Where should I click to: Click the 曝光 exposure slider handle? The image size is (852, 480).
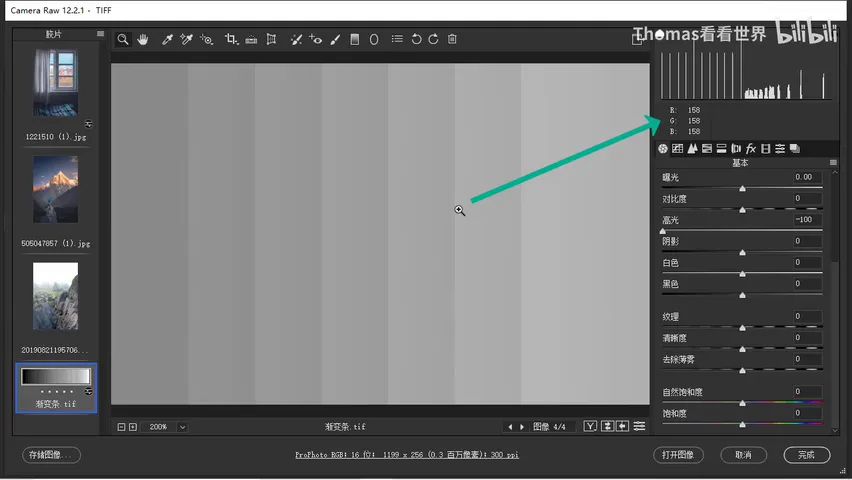pyautogui.click(x=742, y=189)
